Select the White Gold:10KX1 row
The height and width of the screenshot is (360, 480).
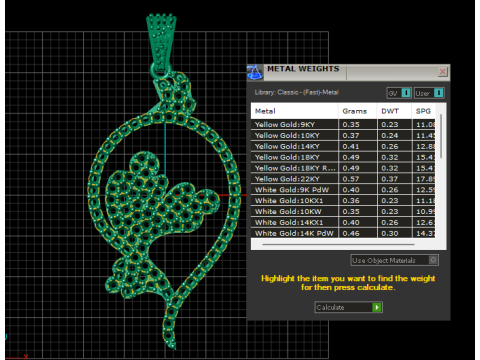click(x=343, y=201)
